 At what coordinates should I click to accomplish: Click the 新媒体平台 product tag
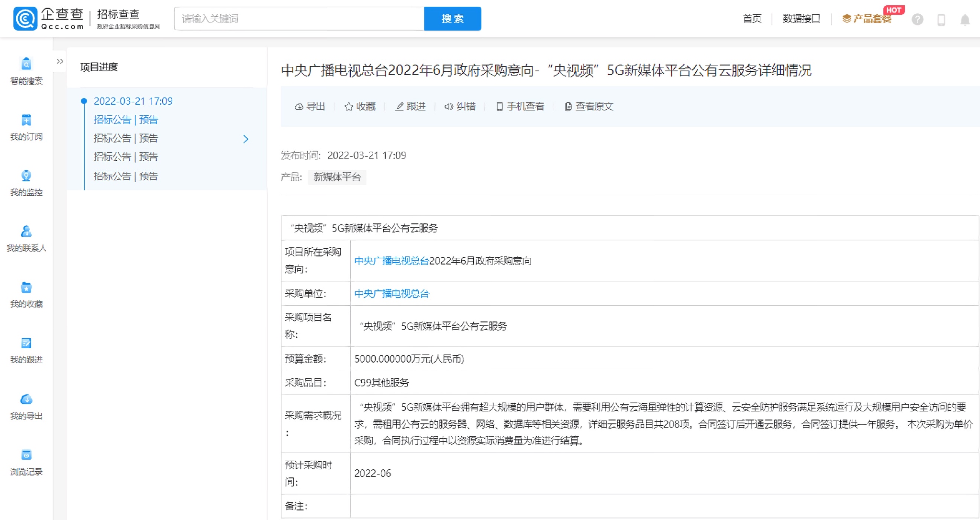click(x=337, y=177)
